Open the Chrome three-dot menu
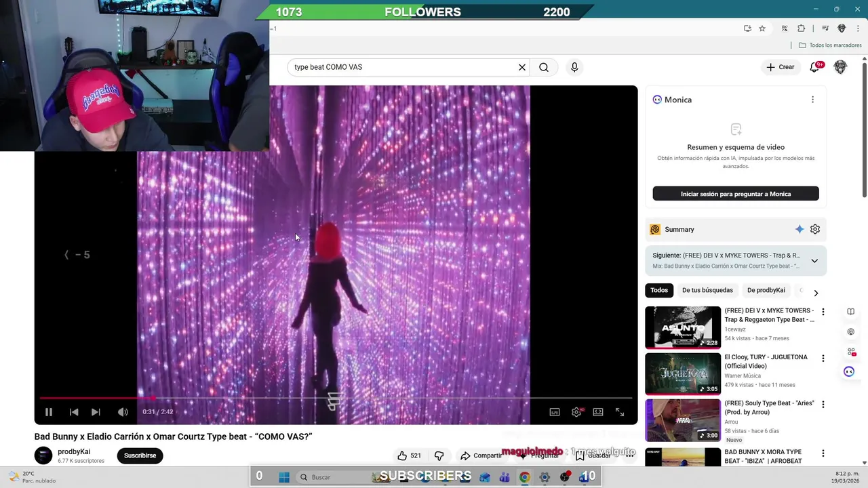The height and width of the screenshot is (488, 868). (x=858, y=28)
